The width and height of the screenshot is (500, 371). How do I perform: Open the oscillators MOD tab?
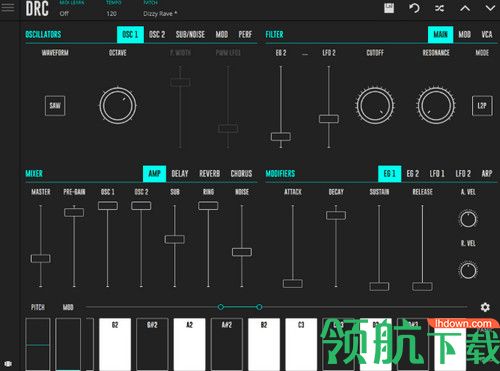pos(222,34)
